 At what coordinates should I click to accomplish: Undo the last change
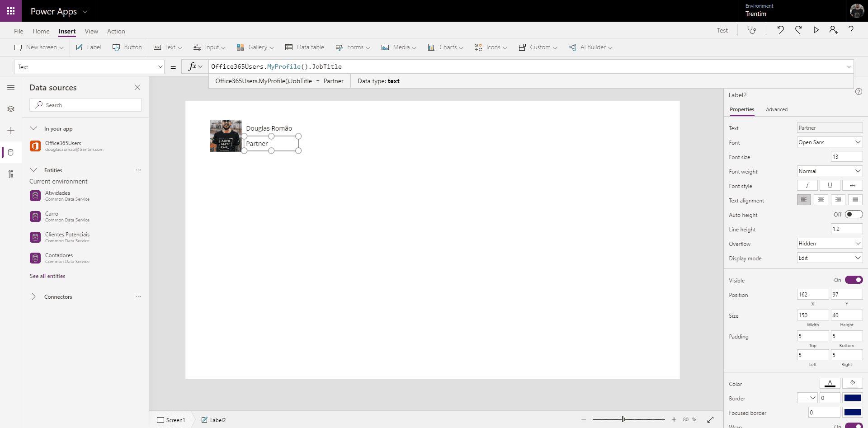click(780, 30)
